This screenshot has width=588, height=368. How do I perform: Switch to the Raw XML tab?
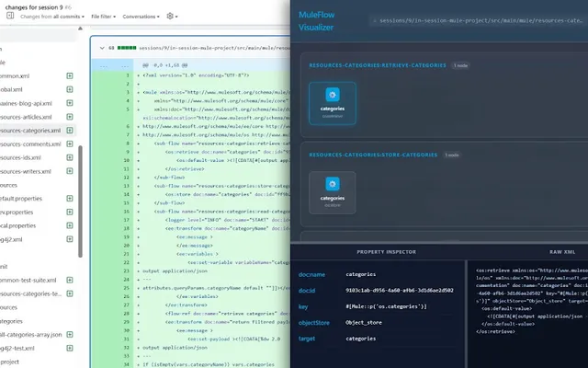(x=562, y=252)
